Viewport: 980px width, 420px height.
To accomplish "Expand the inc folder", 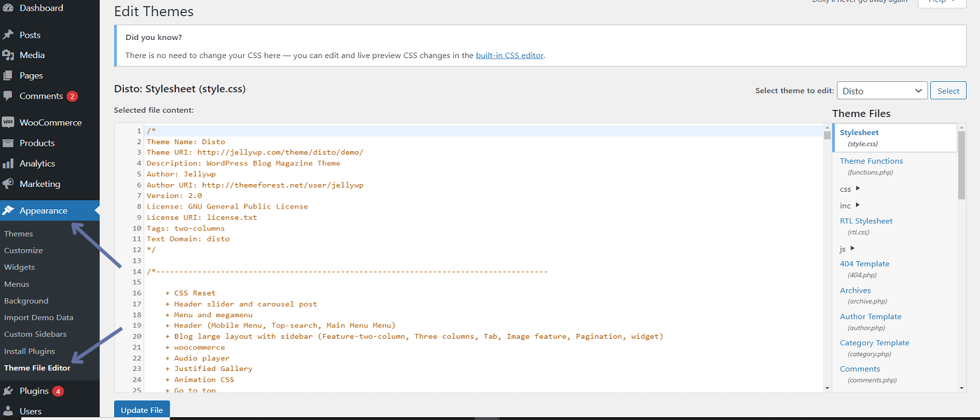I will [x=850, y=206].
